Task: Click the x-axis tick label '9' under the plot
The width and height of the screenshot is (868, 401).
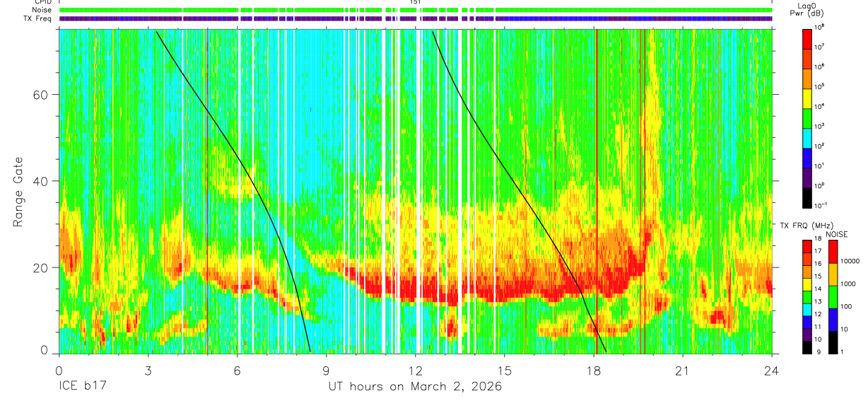Action: [x=326, y=371]
